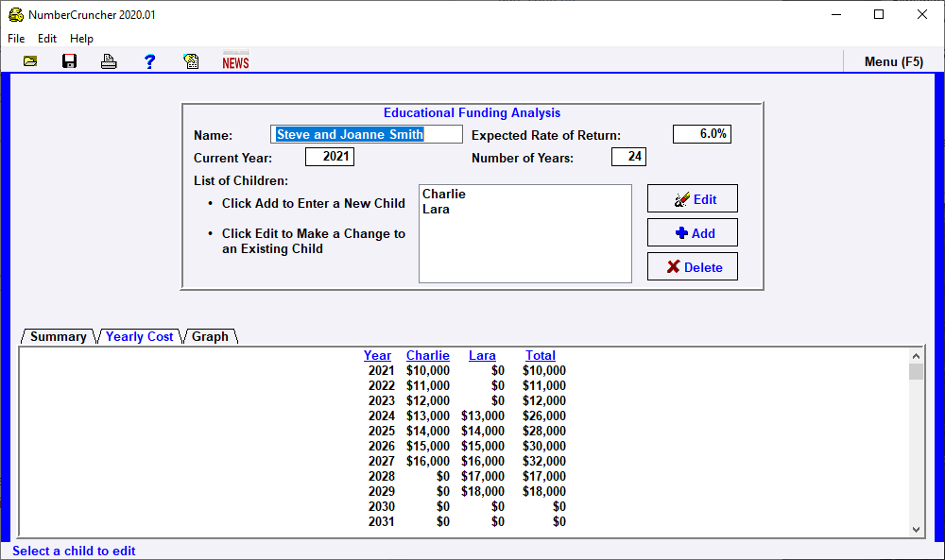Click the status bar text Select a child to edit
The width and height of the screenshot is (945, 560).
[x=74, y=551]
